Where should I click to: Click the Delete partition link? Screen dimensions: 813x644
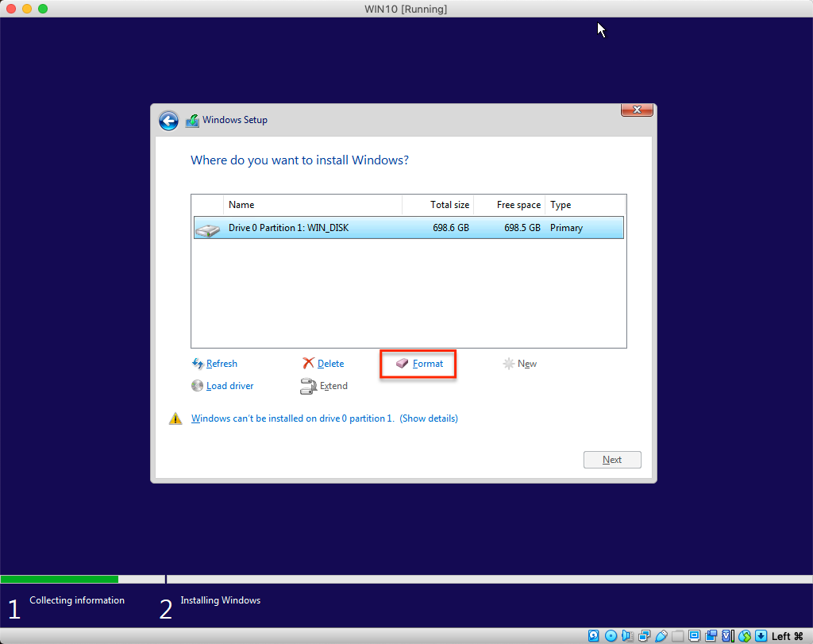pyautogui.click(x=330, y=364)
